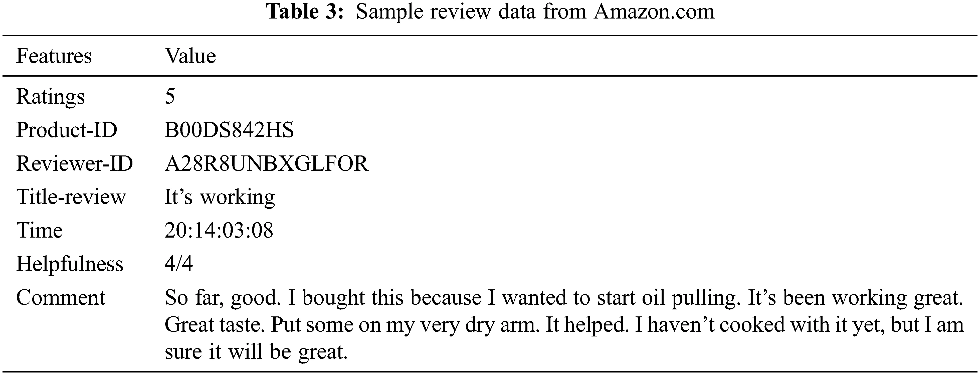Click the product ID B00DS842HS
This screenshot has width=980, height=375.
229,130
